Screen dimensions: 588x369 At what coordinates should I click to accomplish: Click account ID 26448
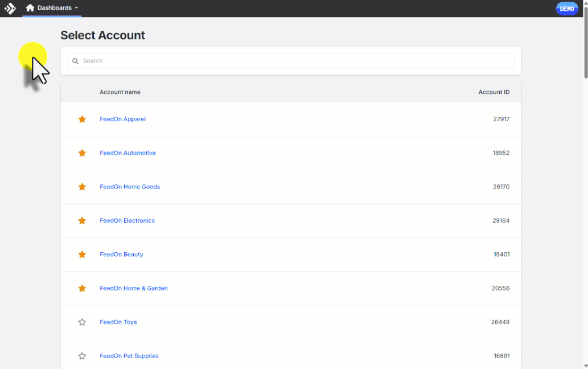[500, 322]
